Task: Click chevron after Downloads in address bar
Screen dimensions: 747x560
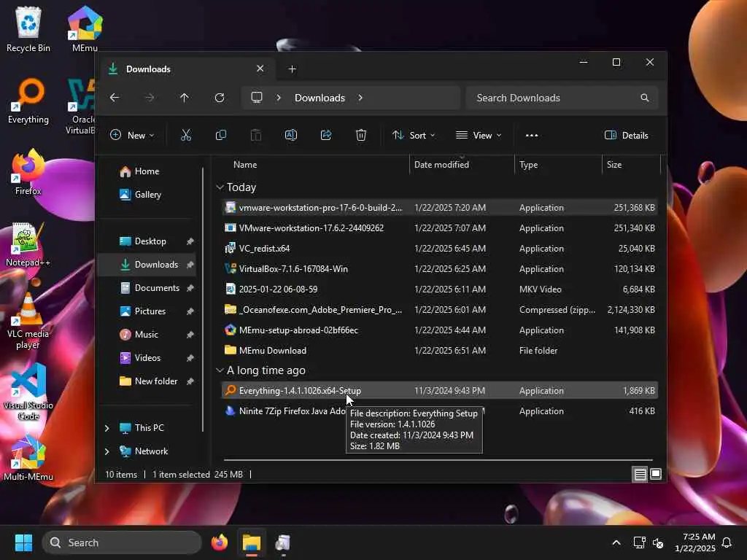Action: pos(360,98)
